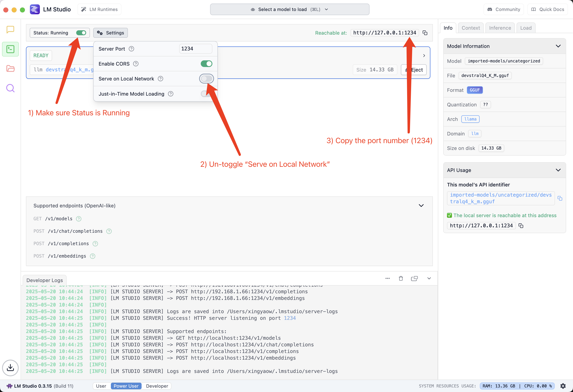Copy the model's API identifier
The image size is (573, 392).
point(560,198)
